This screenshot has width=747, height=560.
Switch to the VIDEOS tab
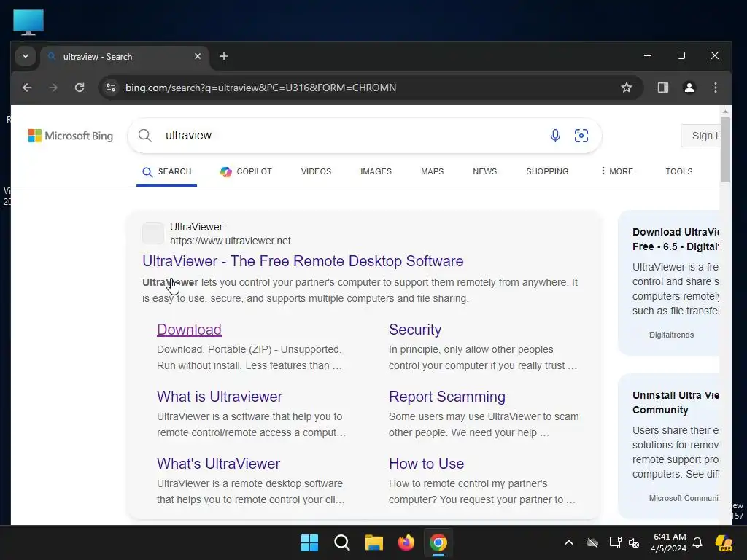click(316, 171)
